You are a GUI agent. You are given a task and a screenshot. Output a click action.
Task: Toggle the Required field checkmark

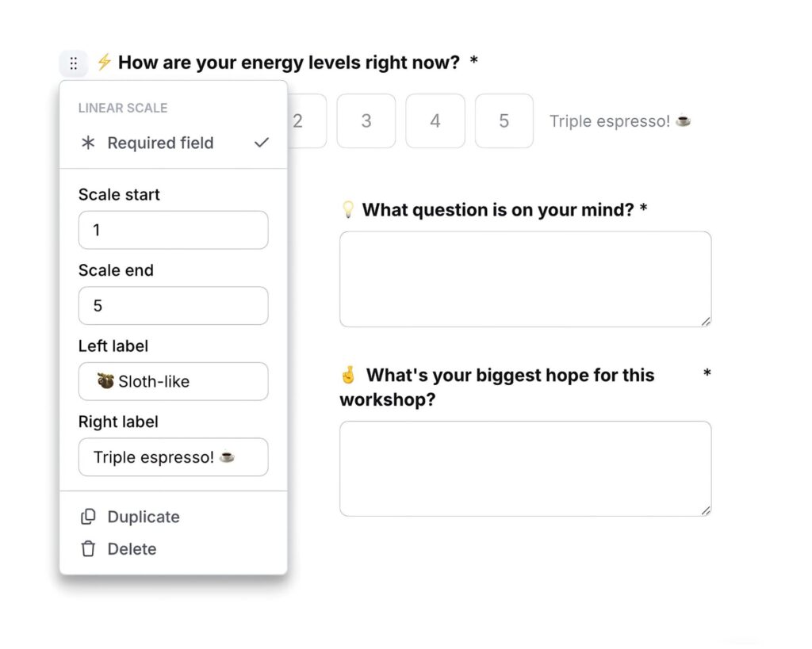point(262,143)
